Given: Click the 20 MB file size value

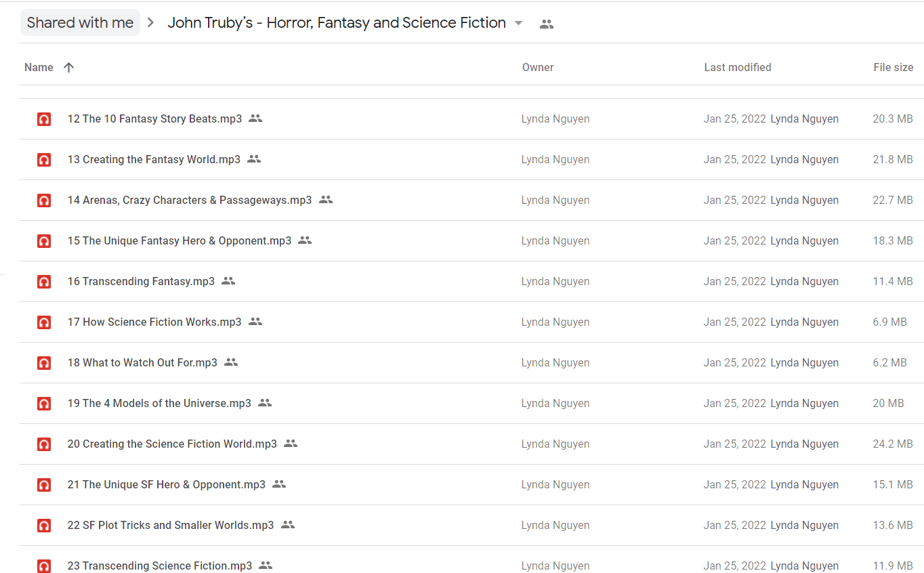Looking at the screenshot, I should (888, 403).
